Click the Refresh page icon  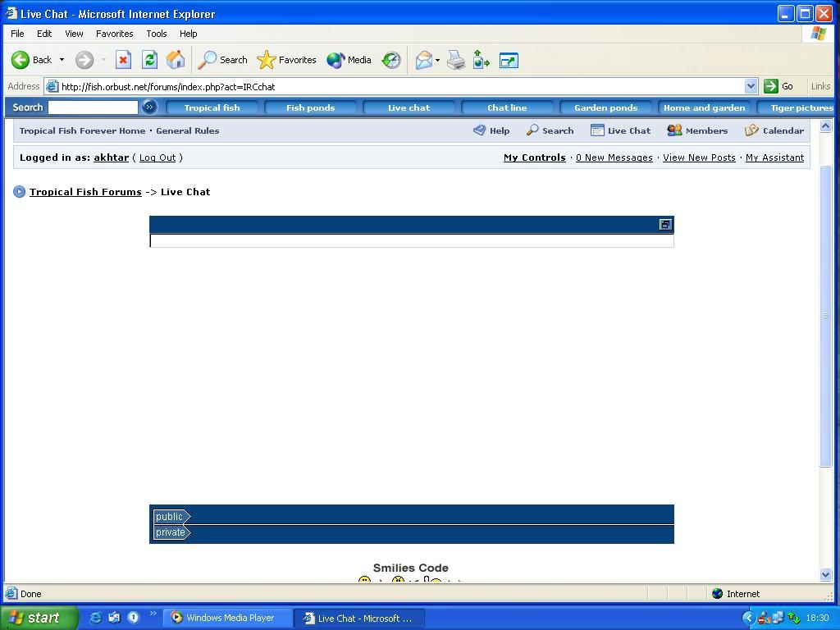pyautogui.click(x=149, y=60)
